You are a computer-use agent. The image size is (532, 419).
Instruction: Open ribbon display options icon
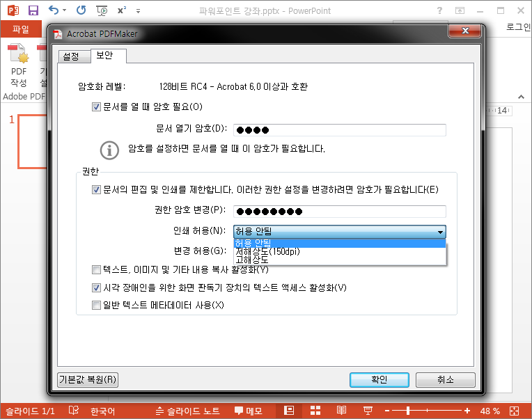click(460, 11)
